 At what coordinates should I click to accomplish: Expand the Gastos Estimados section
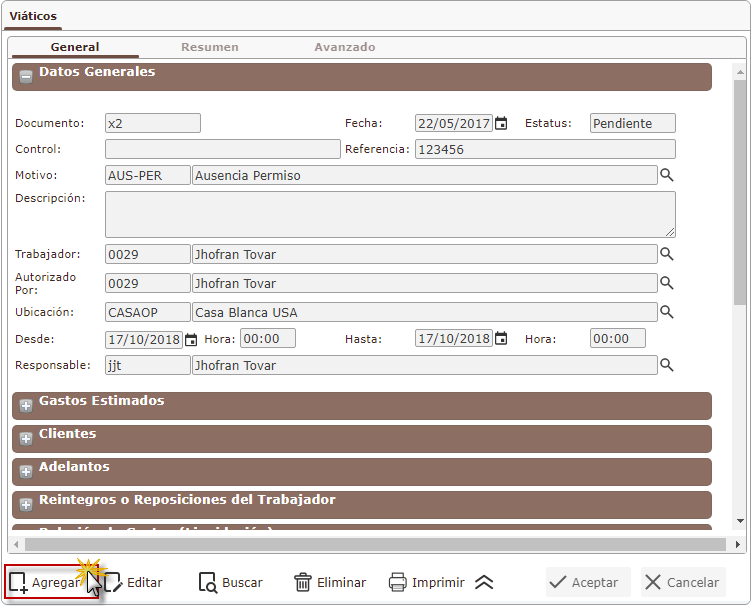(x=26, y=406)
